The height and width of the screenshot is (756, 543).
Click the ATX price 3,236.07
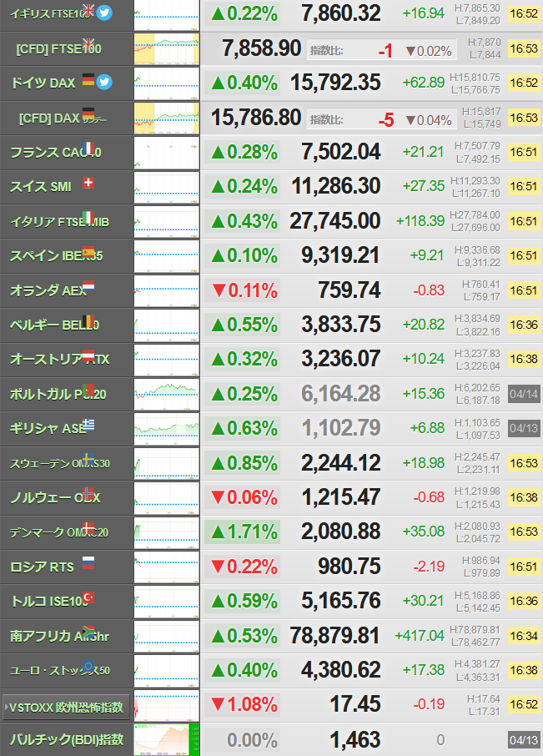(x=340, y=359)
